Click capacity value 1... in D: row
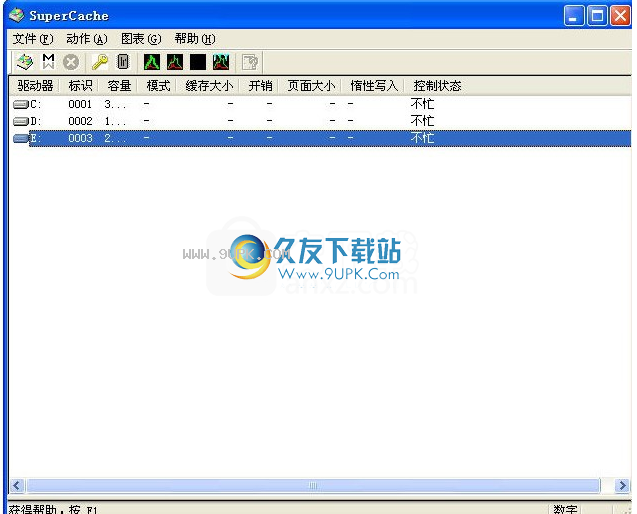 tap(115, 121)
